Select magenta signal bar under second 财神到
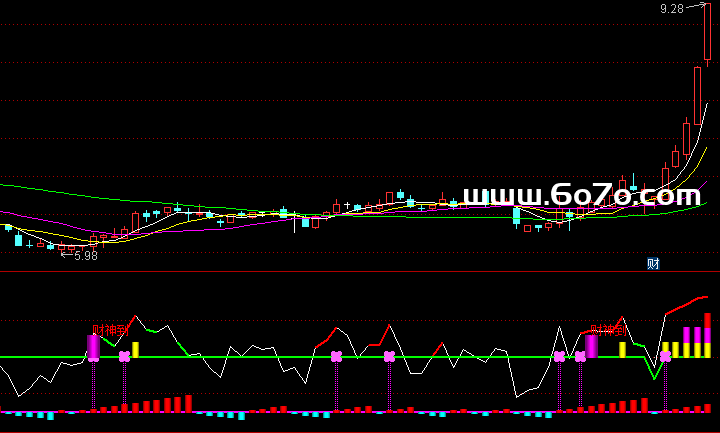This screenshot has height=433, width=720. (x=591, y=345)
